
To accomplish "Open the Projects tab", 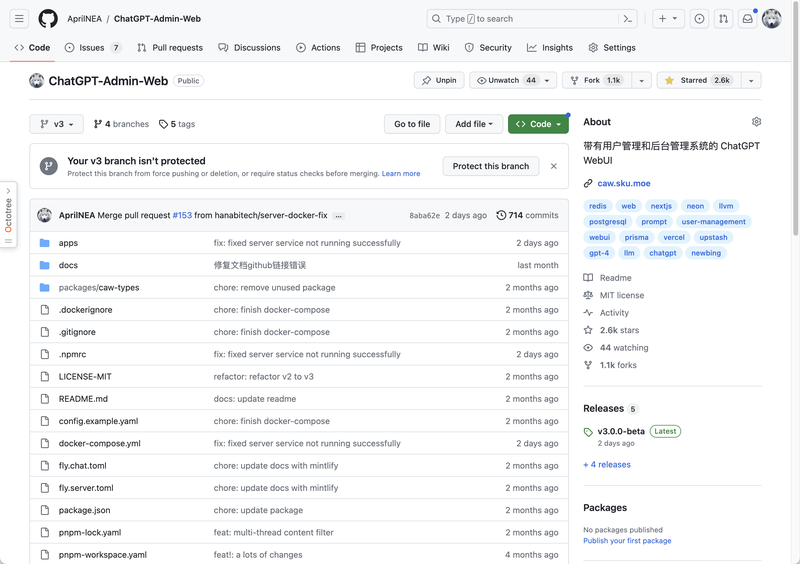I will pos(379,48).
